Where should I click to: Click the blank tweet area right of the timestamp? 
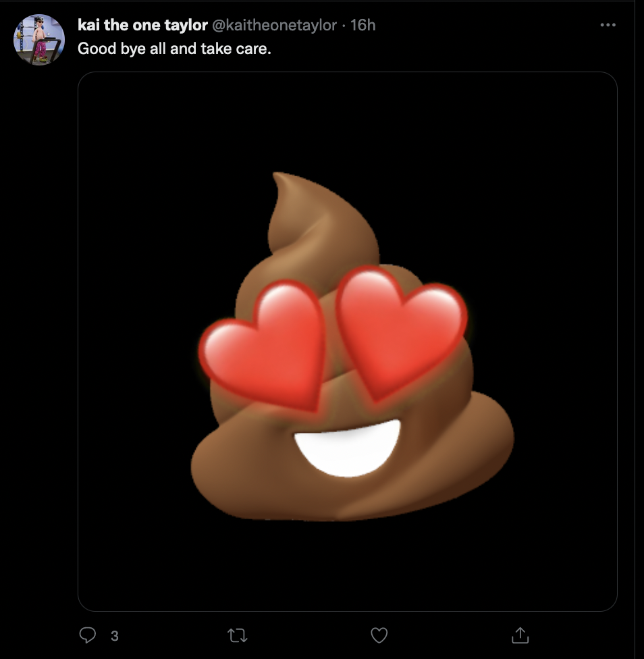point(486,26)
